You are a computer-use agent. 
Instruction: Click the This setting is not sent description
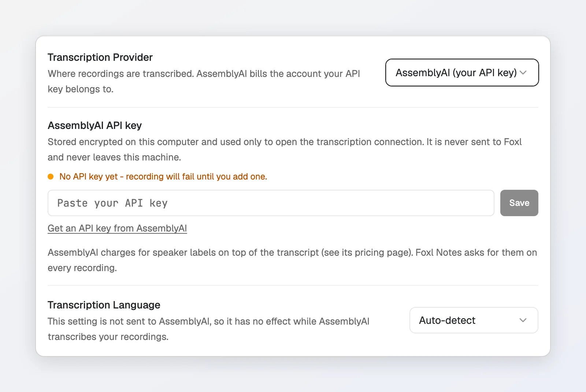click(208, 329)
